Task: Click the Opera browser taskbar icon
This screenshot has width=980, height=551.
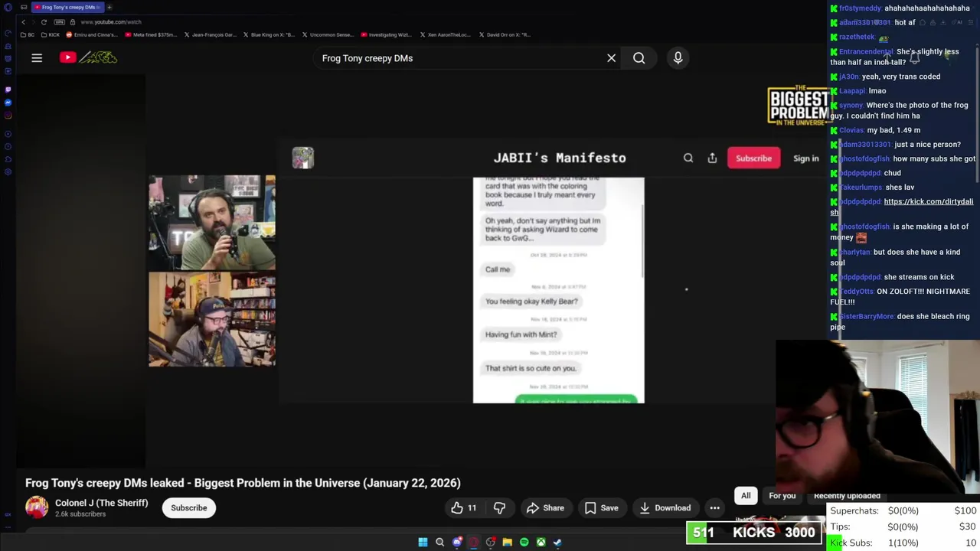Action: 474,543
